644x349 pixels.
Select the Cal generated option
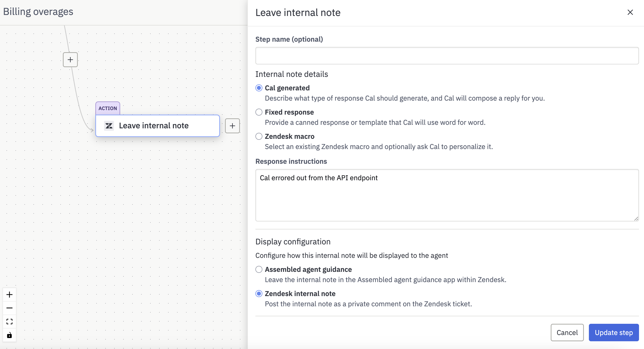coord(259,88)
